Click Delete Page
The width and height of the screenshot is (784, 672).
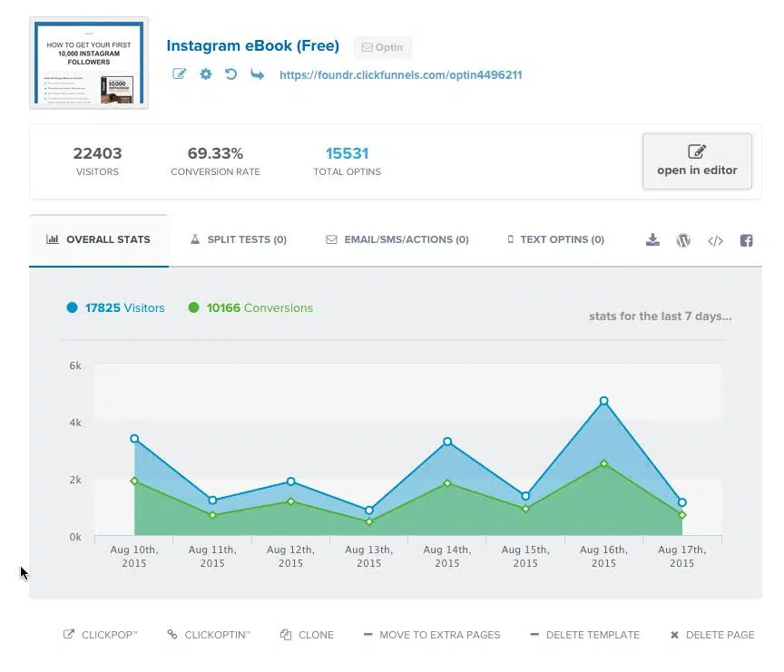[x=712, y=635]
